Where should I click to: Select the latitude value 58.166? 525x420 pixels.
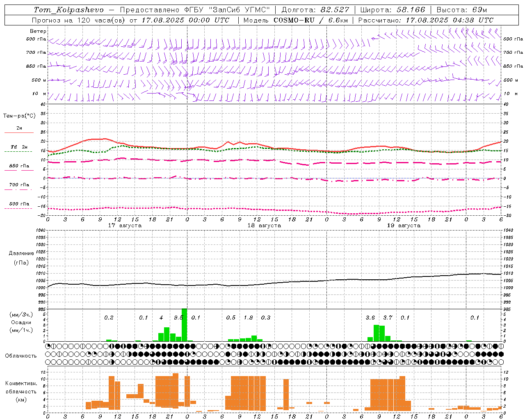coord(411,10)
